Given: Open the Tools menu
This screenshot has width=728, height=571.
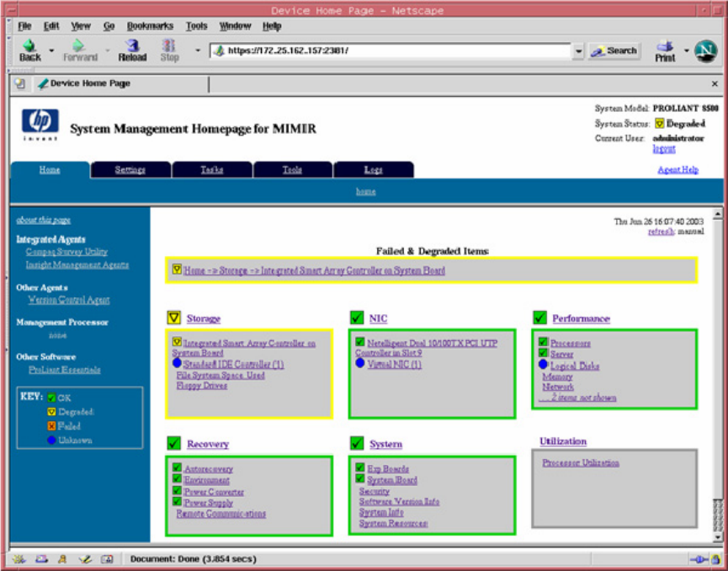Looking at the screenshot, I should (196, 26).
